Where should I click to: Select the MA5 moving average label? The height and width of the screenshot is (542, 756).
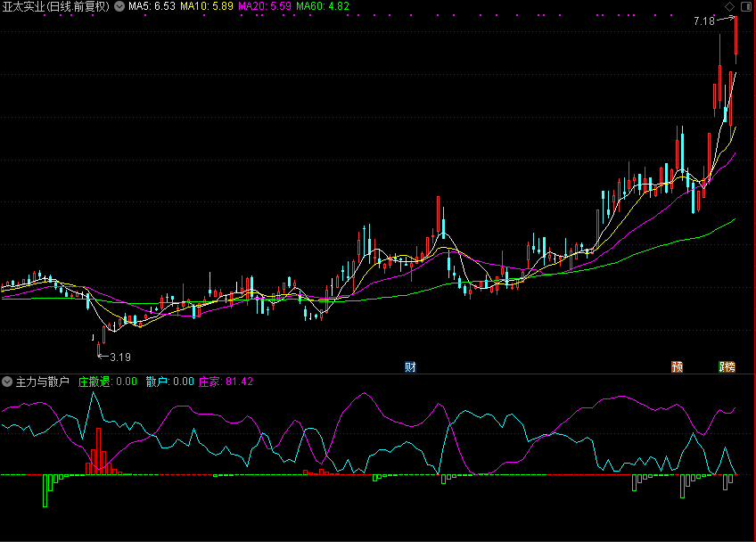click(x=152, y=6)
